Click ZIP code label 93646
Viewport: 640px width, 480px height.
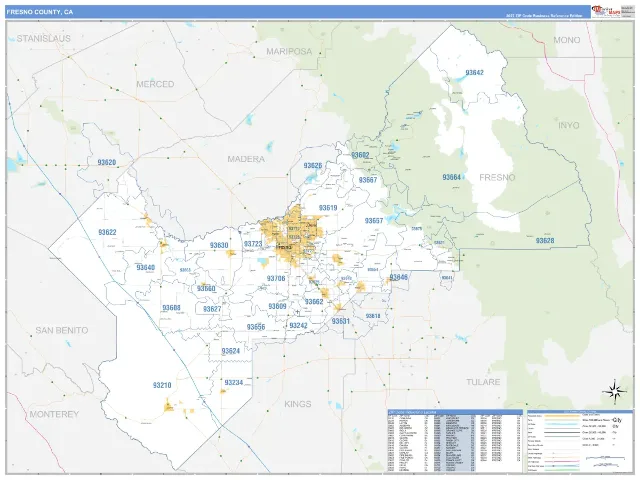[x=398, y=277]
